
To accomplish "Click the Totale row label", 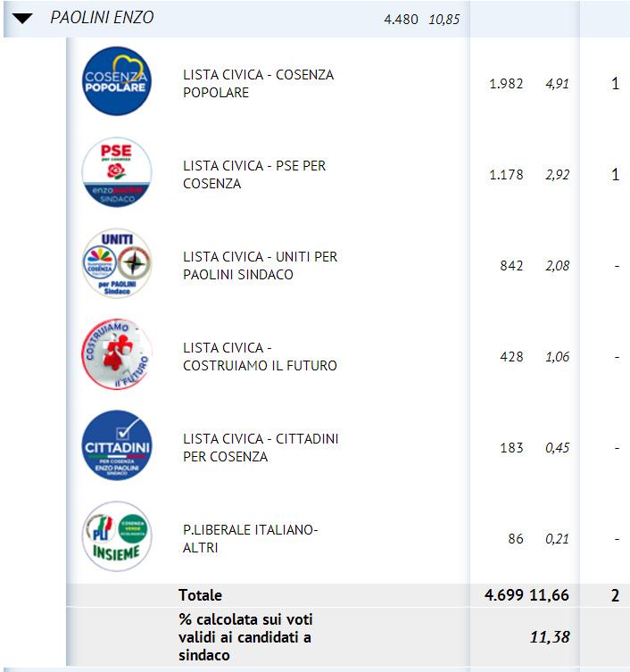I will (200, 595).
